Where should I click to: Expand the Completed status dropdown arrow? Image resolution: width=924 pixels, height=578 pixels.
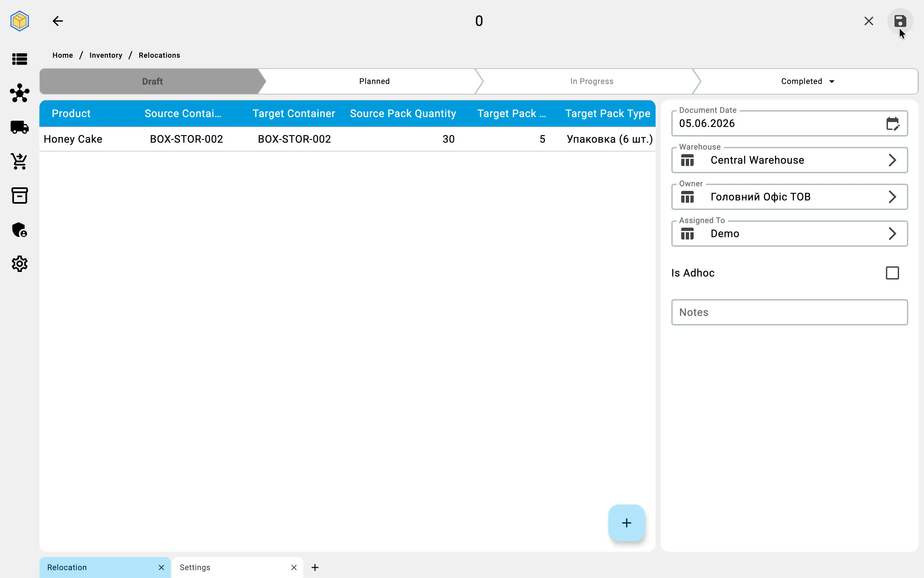[831, 81]
